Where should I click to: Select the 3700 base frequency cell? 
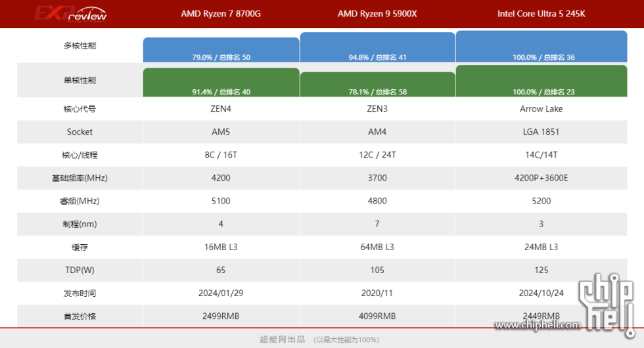click(x=377, y=178)
